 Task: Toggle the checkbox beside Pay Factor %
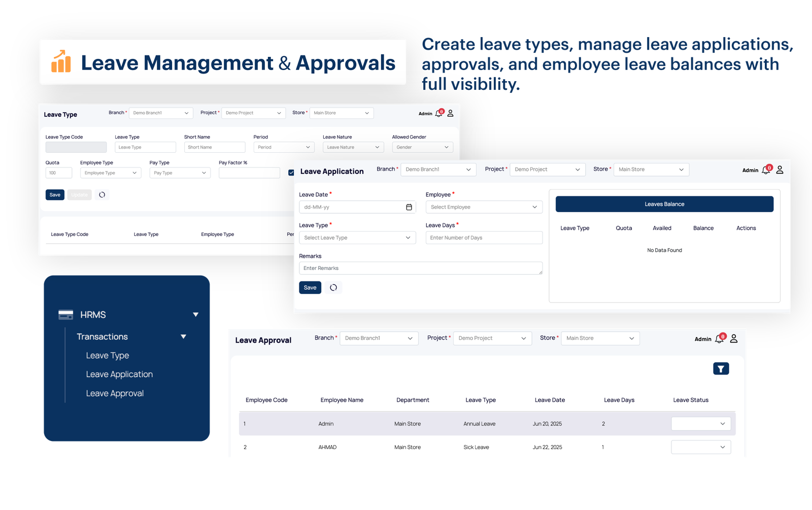pos(291,173)
